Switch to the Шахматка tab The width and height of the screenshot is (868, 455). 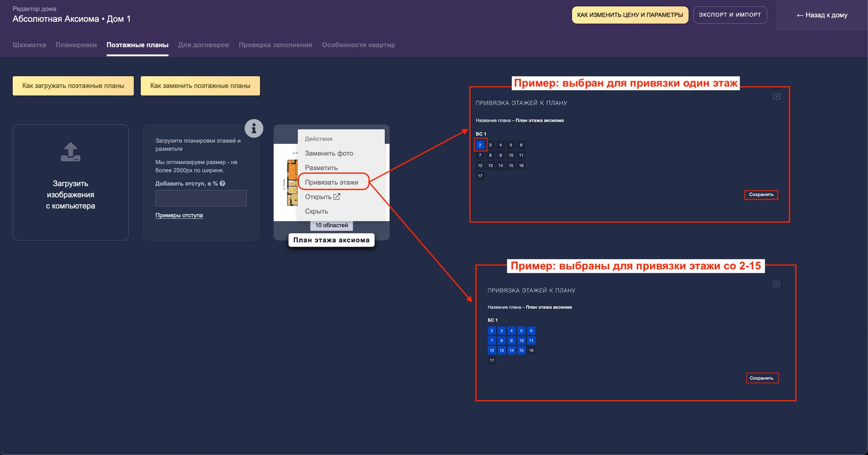click(x=29, y=45)
